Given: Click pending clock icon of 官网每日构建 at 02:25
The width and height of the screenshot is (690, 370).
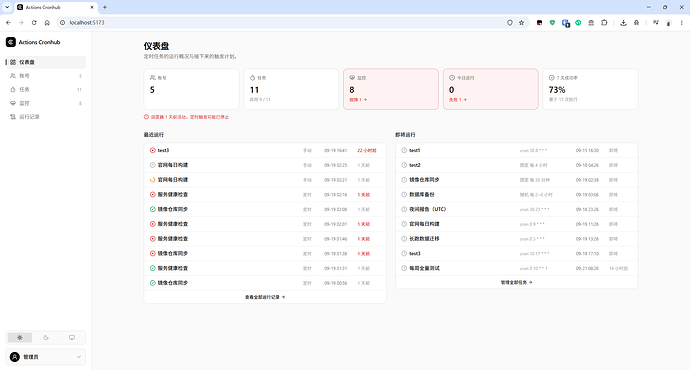Looking at the screenshot, I should click(x=153, y=165).
